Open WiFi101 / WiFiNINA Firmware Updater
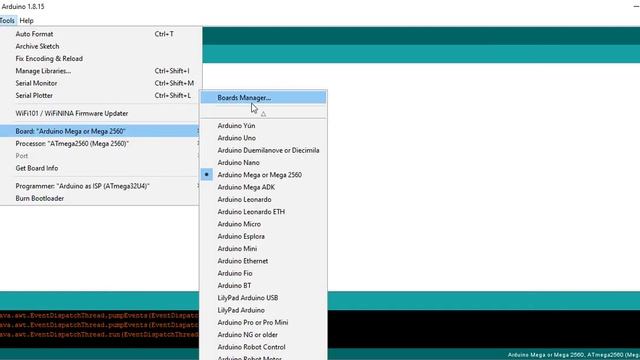The height and width of the screenshot is (360, 640). click(100, 113)
